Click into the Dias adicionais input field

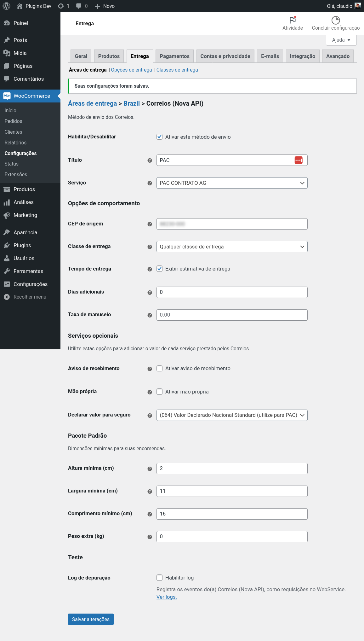click(232, 292)
